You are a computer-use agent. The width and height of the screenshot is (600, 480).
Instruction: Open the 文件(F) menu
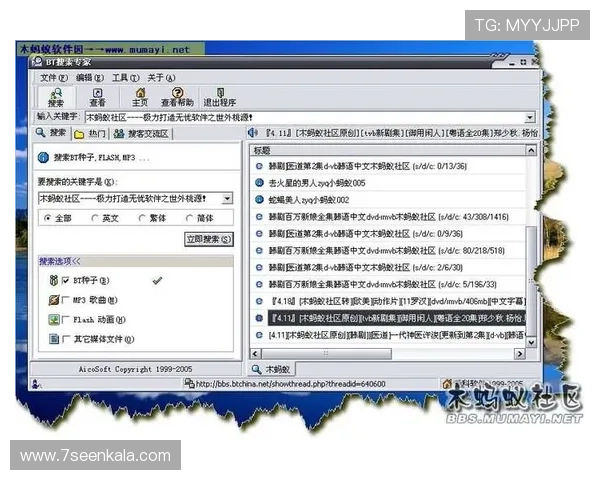pyautogui.click(x=54, y=78)
